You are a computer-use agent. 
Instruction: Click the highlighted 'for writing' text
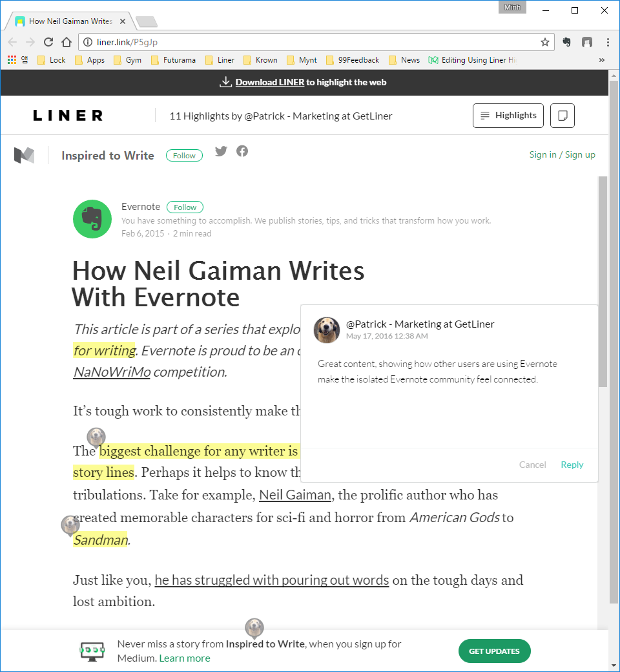tap(104, 351)
